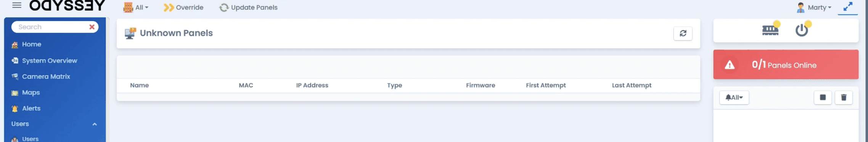Delete alerts with trash icon
The image size is (868, 142).
843,97
